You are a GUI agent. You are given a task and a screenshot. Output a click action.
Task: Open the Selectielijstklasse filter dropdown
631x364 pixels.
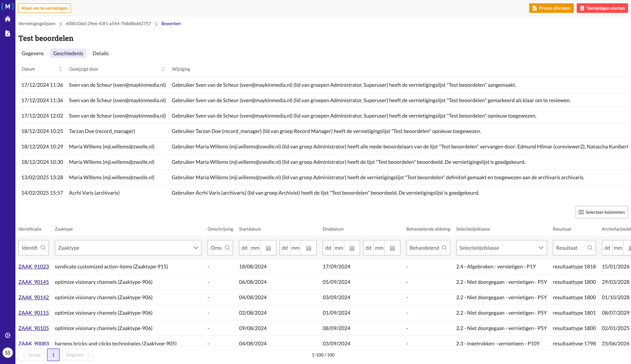pyautogui.click(x=501, y=247)
